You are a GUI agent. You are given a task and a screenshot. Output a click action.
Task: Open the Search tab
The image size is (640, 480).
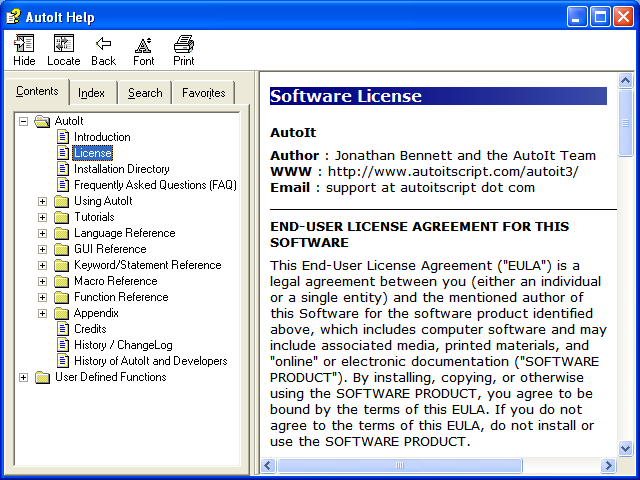[145, 93]
